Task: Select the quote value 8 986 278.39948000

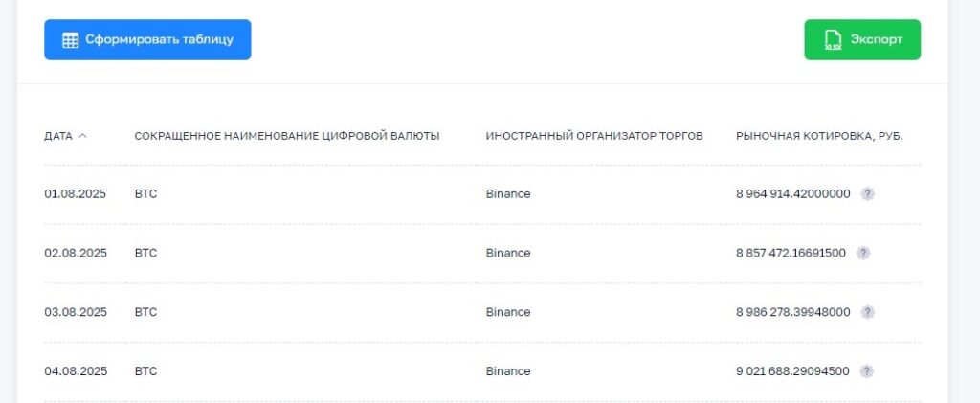Action: pos(792,312)
